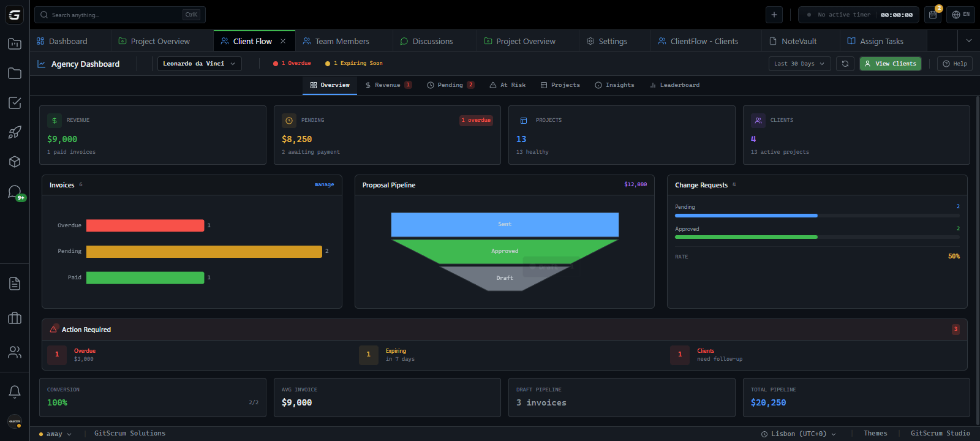
Task: Open the language EN globe selector
Action: tap(961, 15)
